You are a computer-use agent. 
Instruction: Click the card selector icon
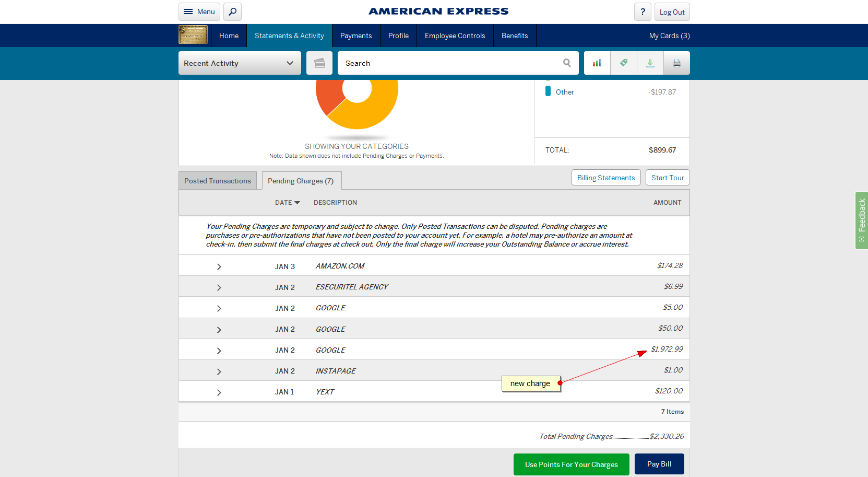pos(319,63)
